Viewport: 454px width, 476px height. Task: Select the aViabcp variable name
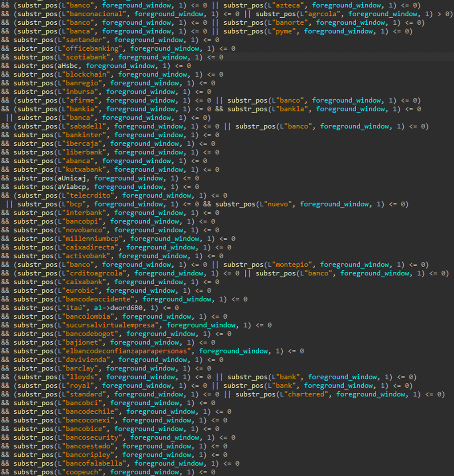72,187
